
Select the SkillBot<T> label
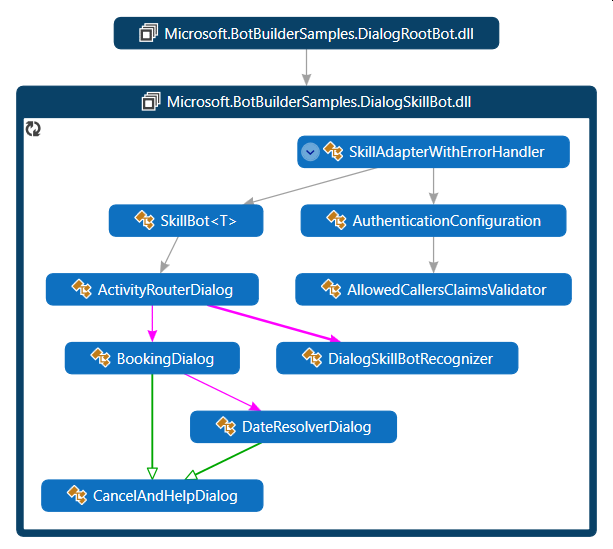[x=198, y=221]
